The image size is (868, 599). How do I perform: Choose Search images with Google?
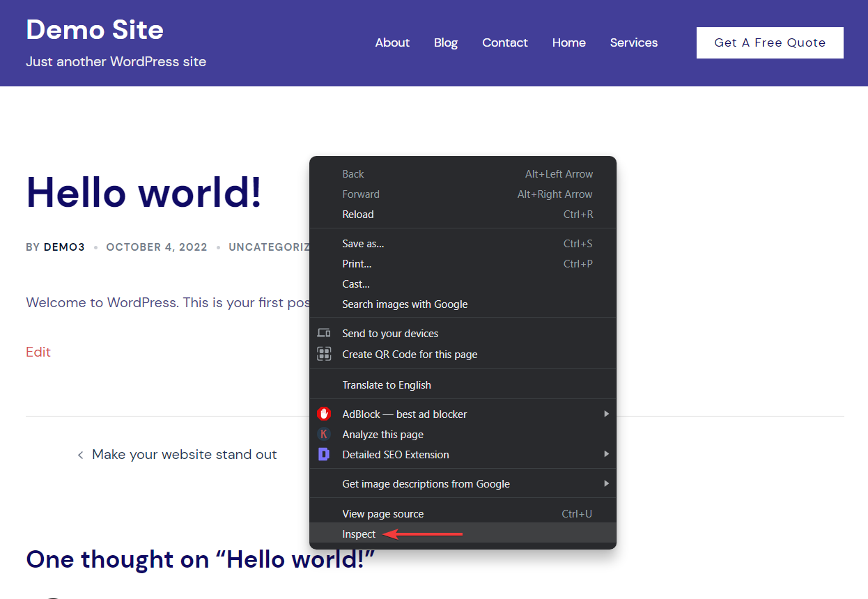coord(405,304)
